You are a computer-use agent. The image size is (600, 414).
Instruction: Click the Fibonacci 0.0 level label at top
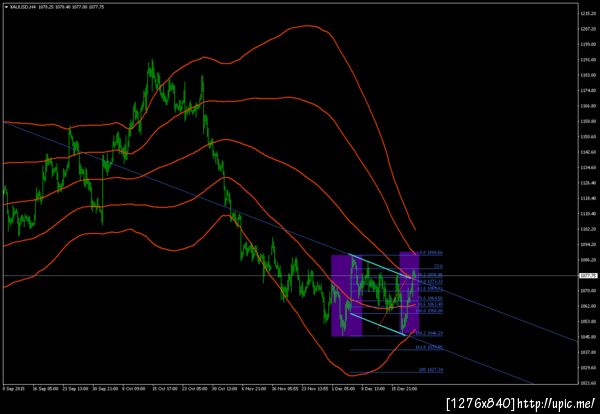432,253
